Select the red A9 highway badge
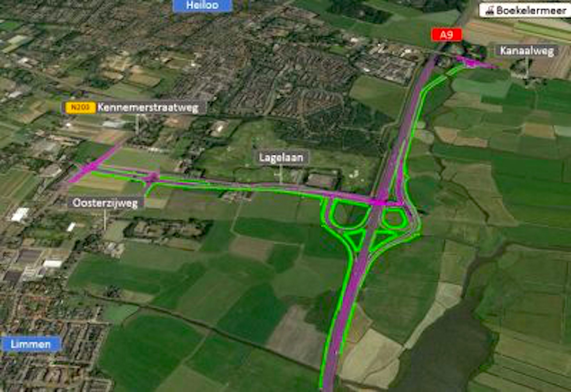Image resolution: width=571 pixels, height=392 pixels. point(447,35)
